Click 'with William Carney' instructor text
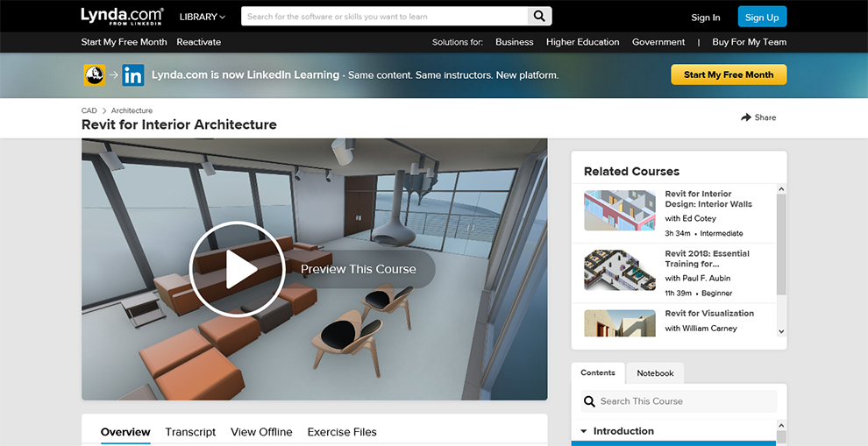The image size is (868, 446). coord(701,328)
